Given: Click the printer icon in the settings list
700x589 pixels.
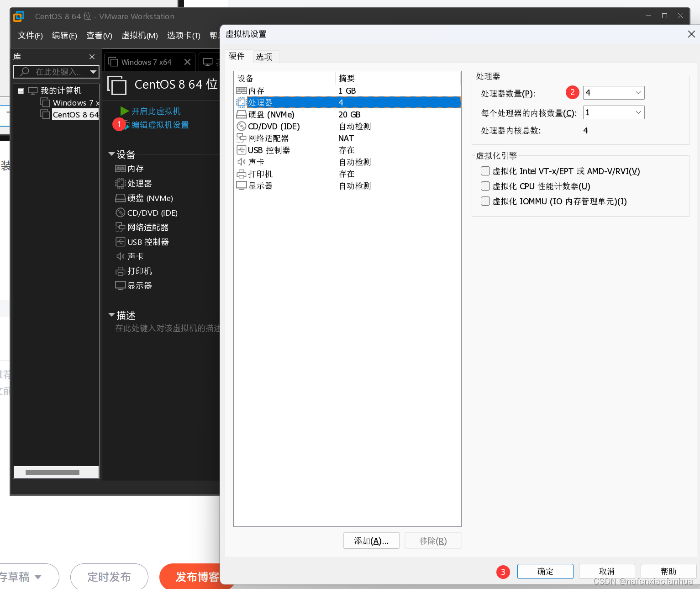Looking at the screenshot, I should tap(242, 174).
